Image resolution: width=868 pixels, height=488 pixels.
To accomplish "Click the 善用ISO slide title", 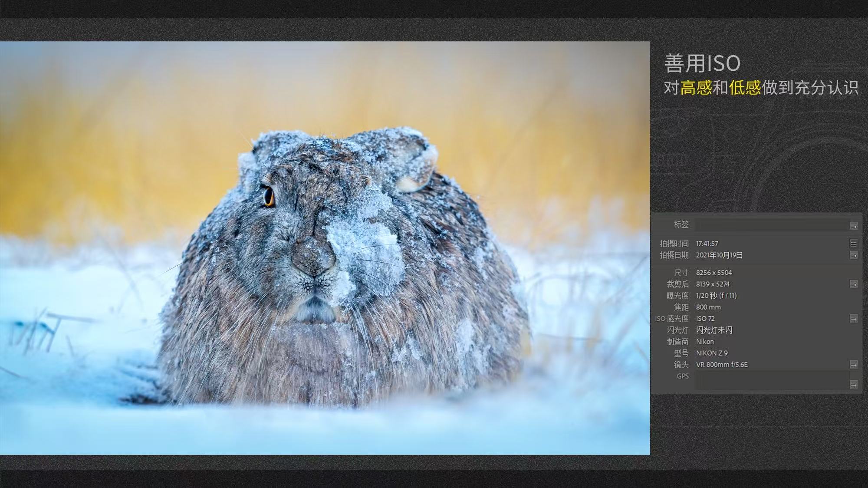I will [x=702, y=63].
